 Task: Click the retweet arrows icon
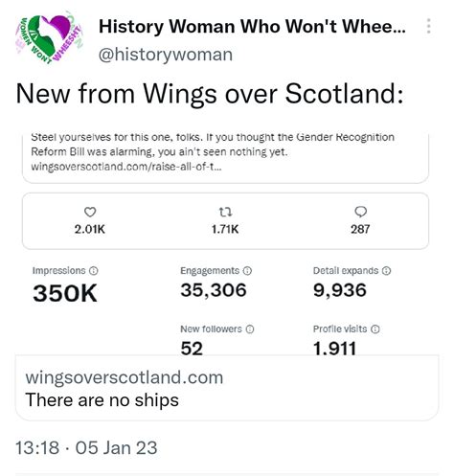pos(225,212)
